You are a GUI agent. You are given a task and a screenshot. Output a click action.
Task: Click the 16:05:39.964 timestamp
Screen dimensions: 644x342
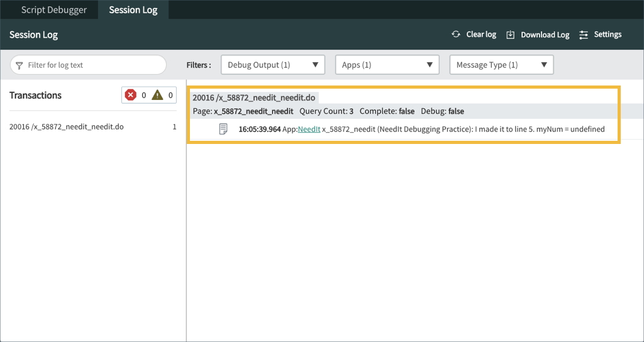point(259,130)
